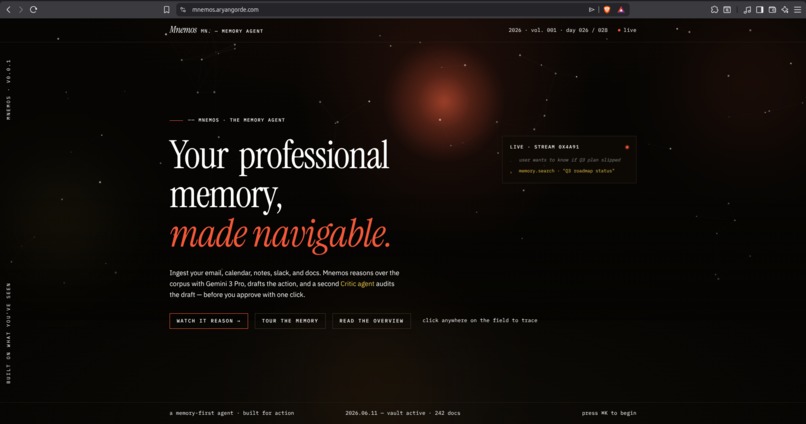This screenshot has height=424, width=806.
Task: Click the live indicator in the header
Action: point(627,30)
